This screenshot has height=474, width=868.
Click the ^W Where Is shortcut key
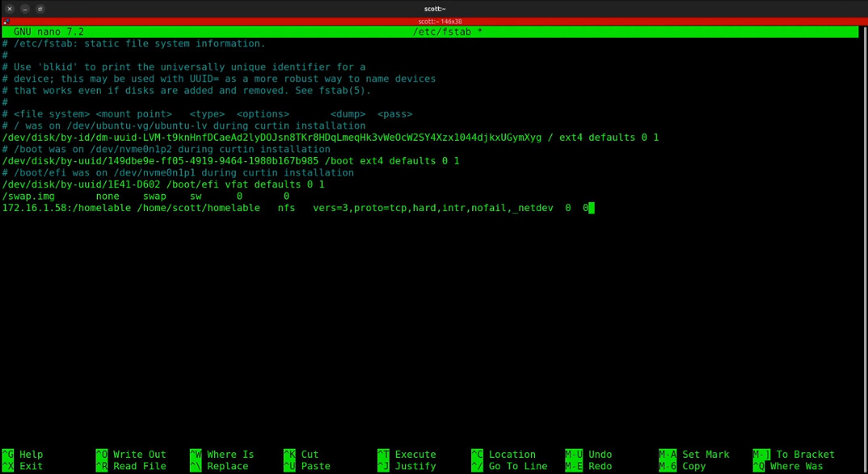coord(196,455)
